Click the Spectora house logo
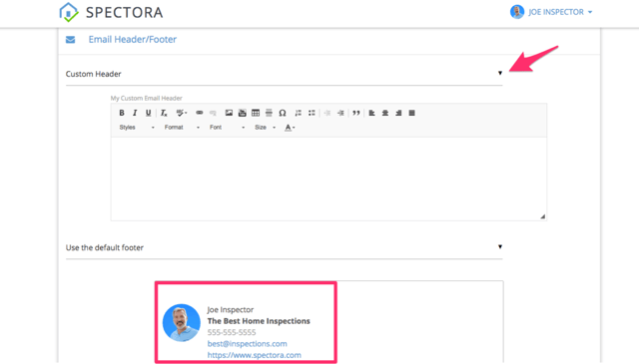The image size is (639, 364). [69, 12]
